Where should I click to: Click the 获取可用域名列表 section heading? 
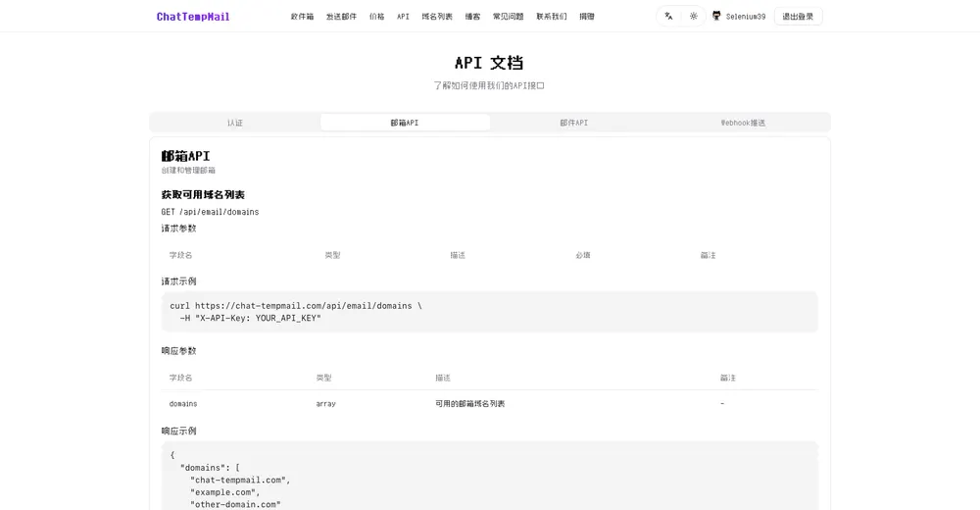(x=203, y=194)
